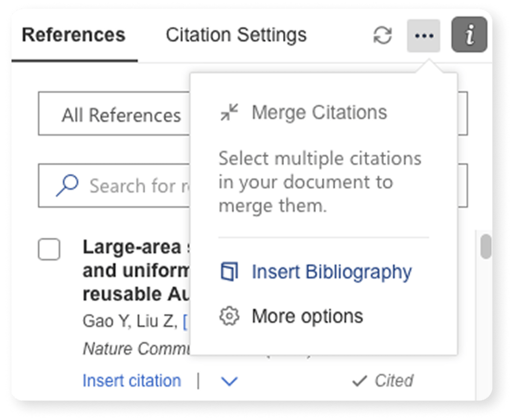
Task: Expand the truncated author list after Liu Z
Action: (185, 322)
